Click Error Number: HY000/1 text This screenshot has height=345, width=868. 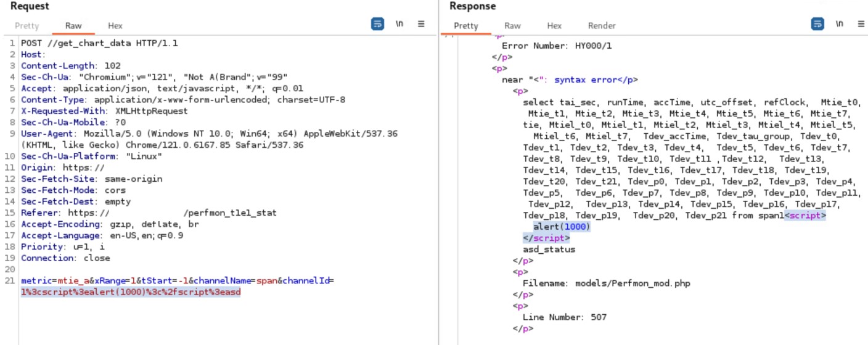point(557,46)
